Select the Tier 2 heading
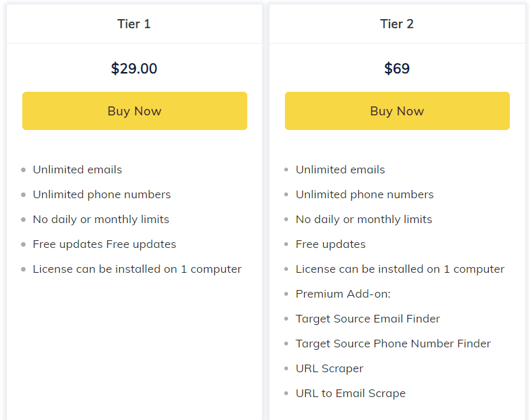The image size is (529, 420). [x=397, y=24]
